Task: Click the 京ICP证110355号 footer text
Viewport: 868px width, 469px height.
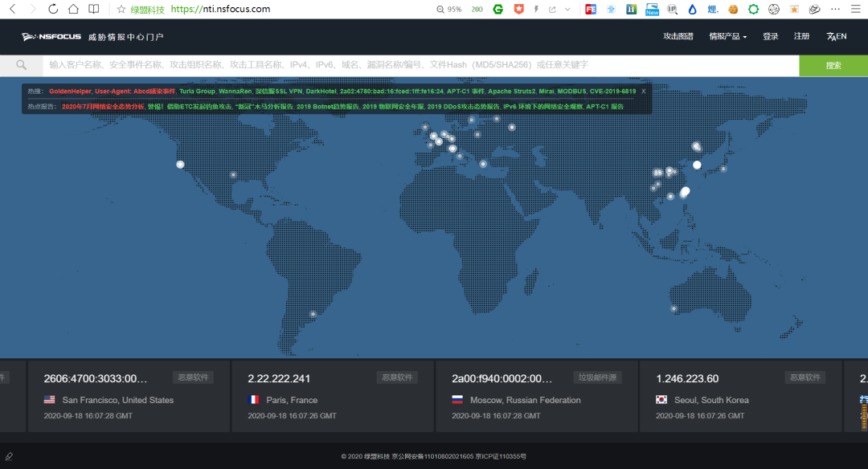Action: [501, 457]
